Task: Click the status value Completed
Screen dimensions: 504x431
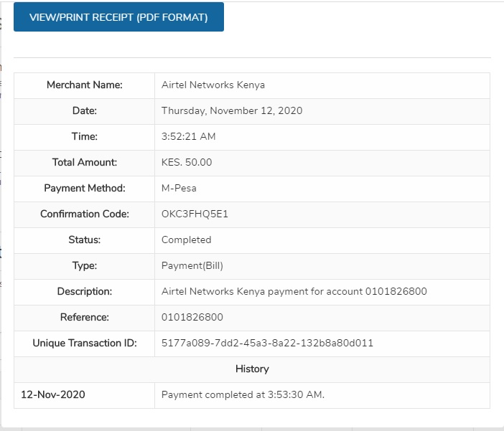Action: [186, 240]
